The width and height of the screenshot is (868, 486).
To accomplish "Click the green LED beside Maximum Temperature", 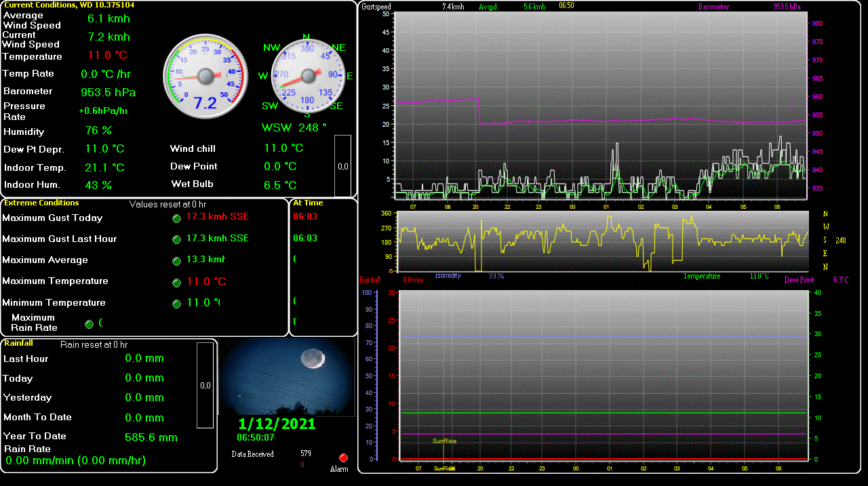I will [176, 282].
